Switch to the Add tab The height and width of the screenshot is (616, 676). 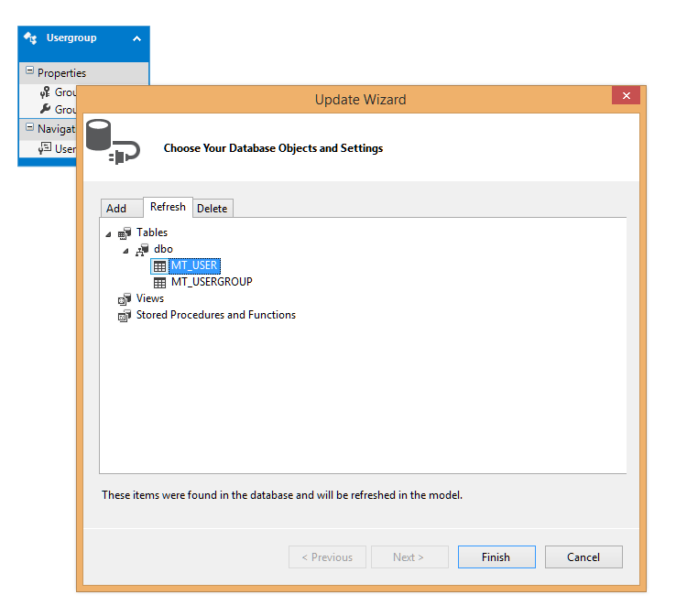[x=116, y=209]
